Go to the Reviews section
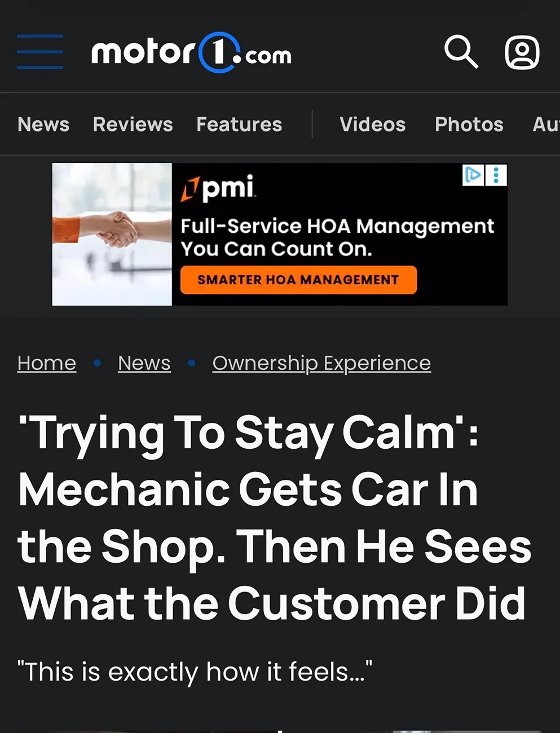The height and width of the screenshot is (733, 560). [133, 124]
